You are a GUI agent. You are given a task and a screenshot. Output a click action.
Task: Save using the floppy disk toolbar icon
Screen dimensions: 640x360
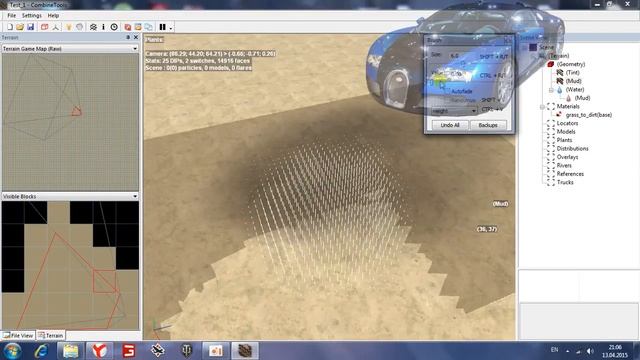click(31, 27)
